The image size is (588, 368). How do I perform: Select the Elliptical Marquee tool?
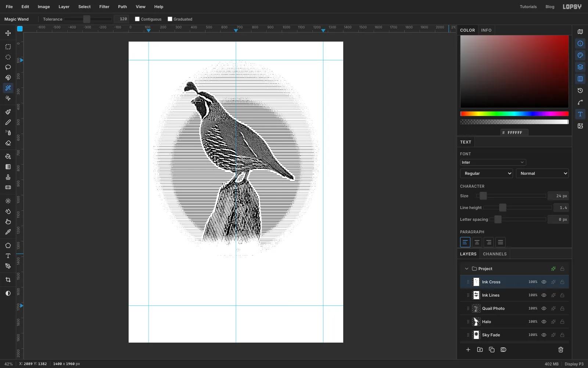tap(8, 57)
